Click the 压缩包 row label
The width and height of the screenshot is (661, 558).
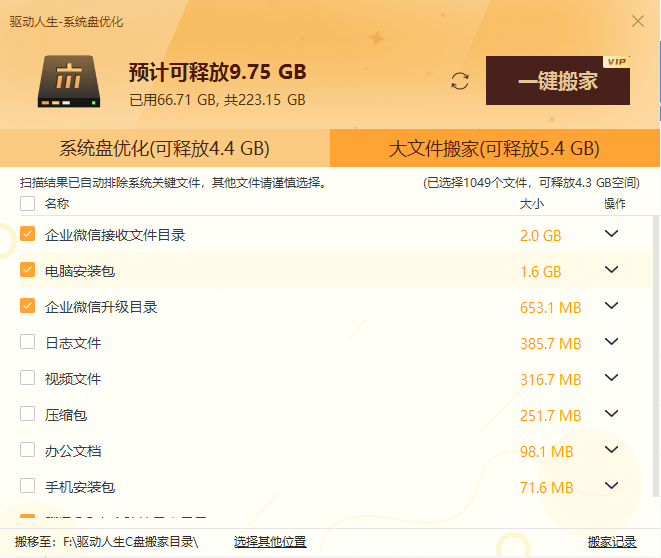tap(66, 415)
